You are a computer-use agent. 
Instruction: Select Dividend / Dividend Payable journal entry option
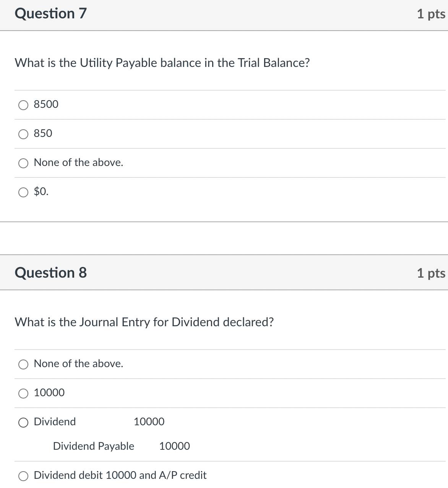[x=23, y=422]
